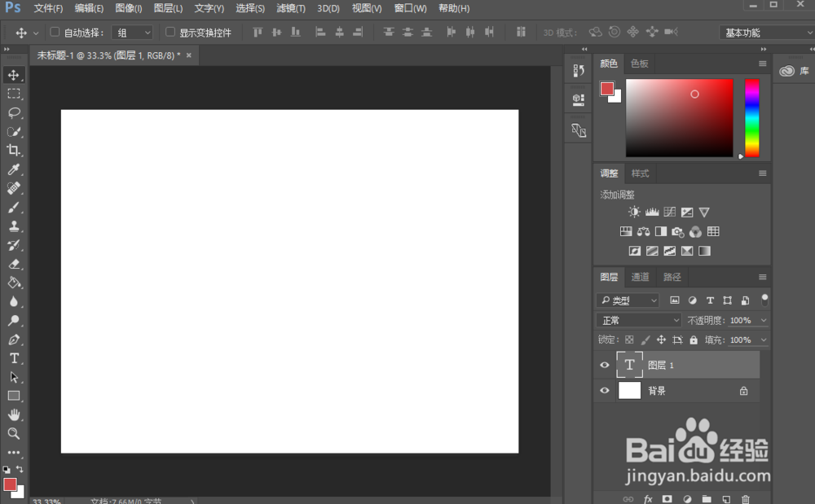The height and width of the screenshot is (504, 815).
Task: Select the Blur tool
Action: (14, 301)
